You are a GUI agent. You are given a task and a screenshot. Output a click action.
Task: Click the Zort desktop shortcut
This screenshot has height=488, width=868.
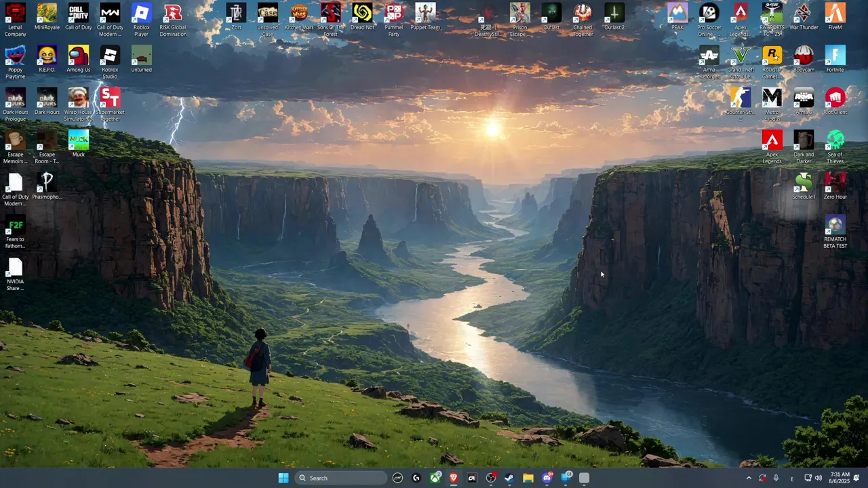236,17
